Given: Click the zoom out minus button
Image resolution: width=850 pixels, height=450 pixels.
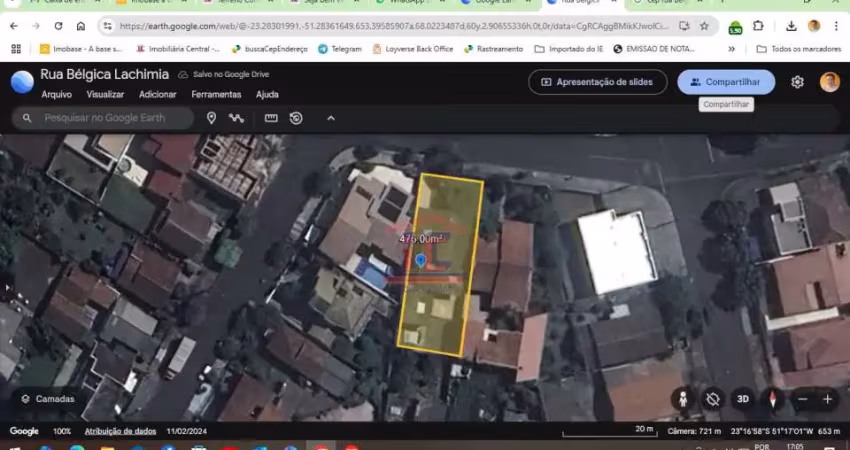Looking at the screenshot, I should click(802, 398).
